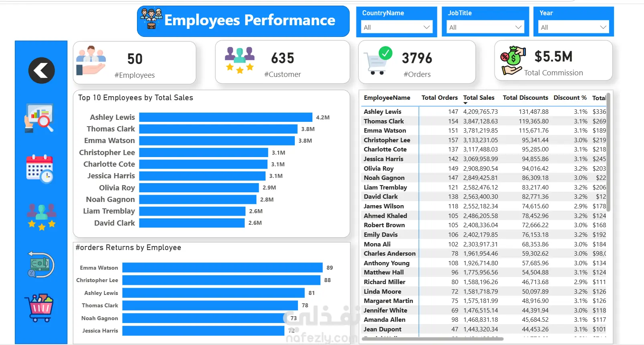Image resolution: width=644 pixels, height=345 pixels.
Task: Select Ahmed Khaled name in table
Action: (x=385, y=216)
